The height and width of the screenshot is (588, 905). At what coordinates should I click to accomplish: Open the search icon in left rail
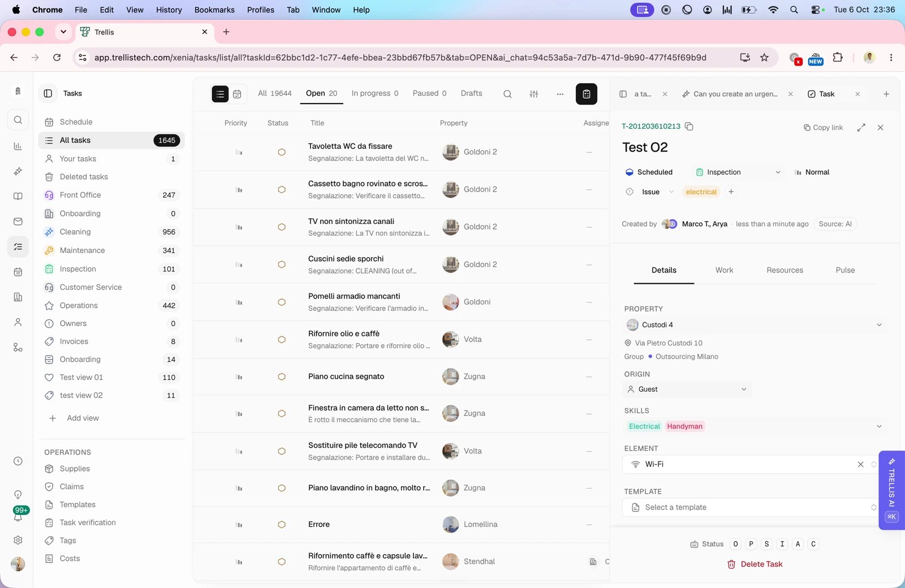point(18,120)
